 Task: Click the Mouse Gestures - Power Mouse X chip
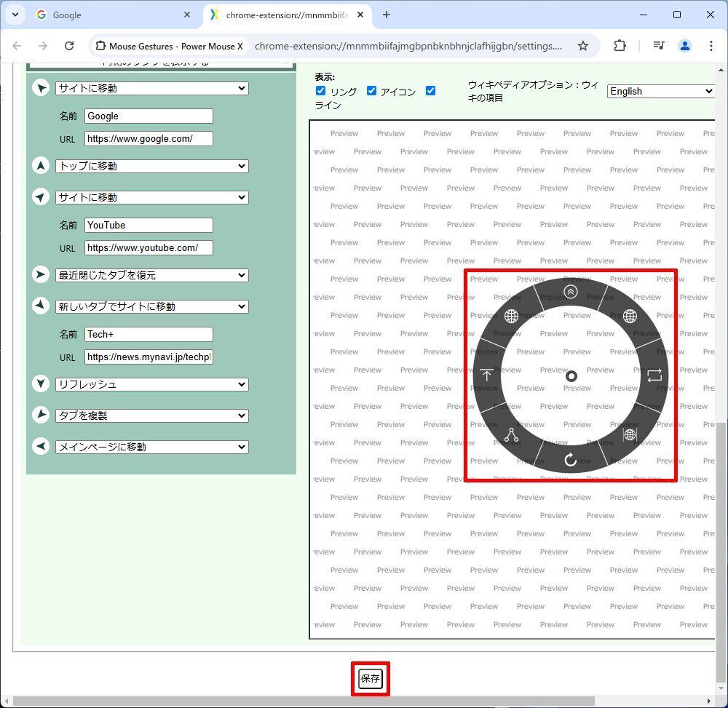(170, 46)
